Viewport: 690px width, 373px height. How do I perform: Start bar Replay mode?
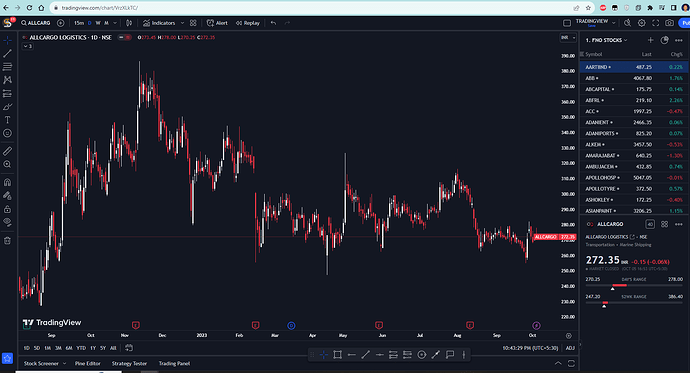247,23
